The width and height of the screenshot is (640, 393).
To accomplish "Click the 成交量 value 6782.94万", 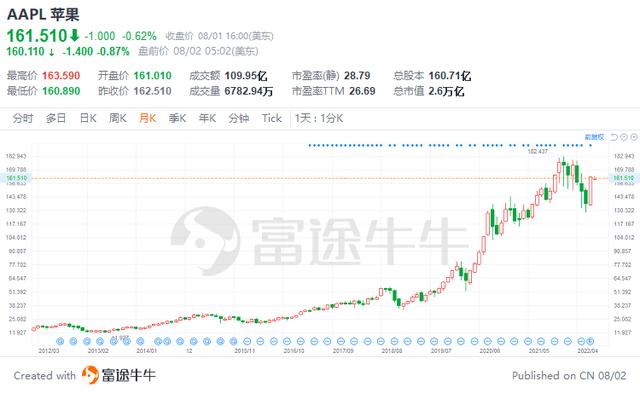I will [x=249, y=91].
